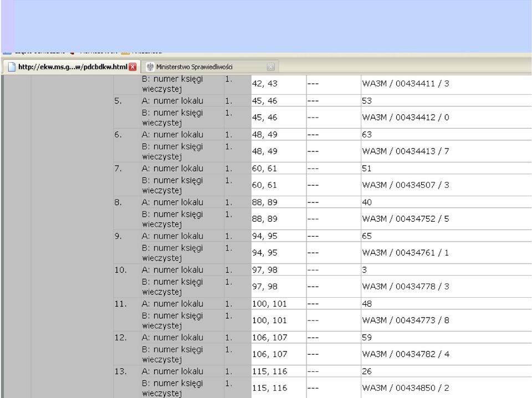
Task: Click 'A: numer lokalu' label in row 5
Action: coord(172,101)
